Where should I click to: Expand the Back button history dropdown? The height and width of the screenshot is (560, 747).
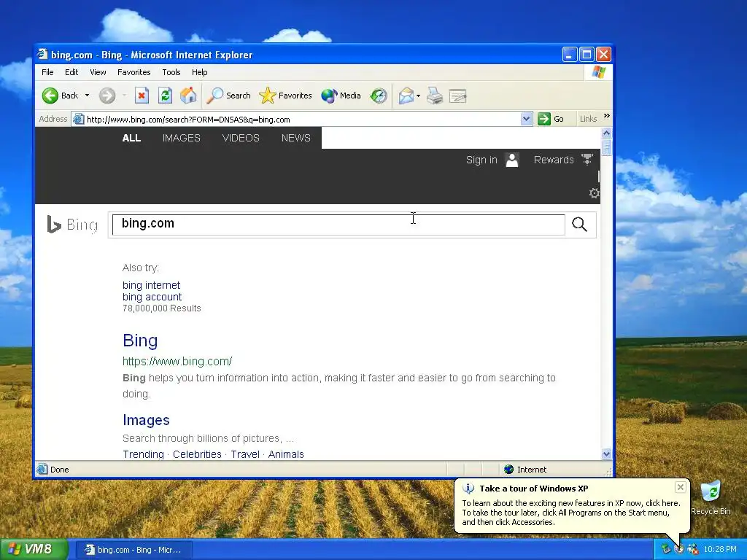[87, 96]
